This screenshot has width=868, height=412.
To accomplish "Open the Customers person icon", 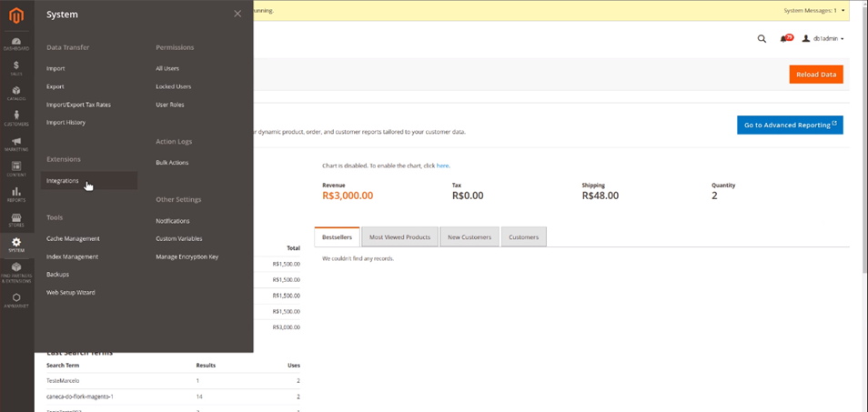I will 16,115.
